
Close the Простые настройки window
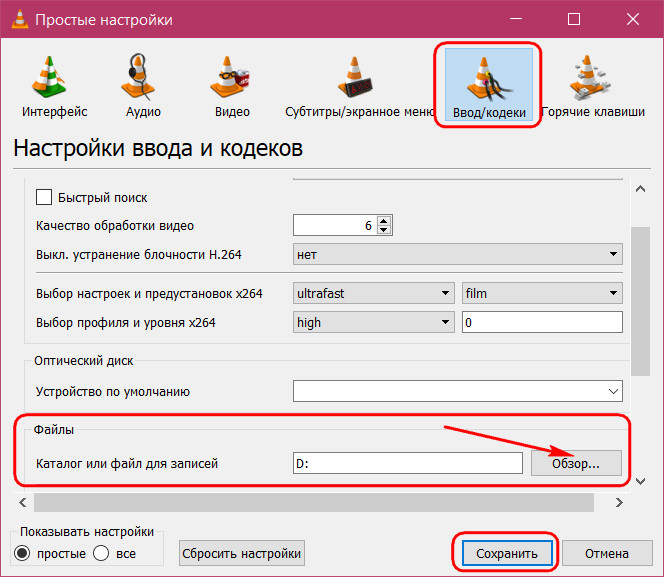[633, 19]
